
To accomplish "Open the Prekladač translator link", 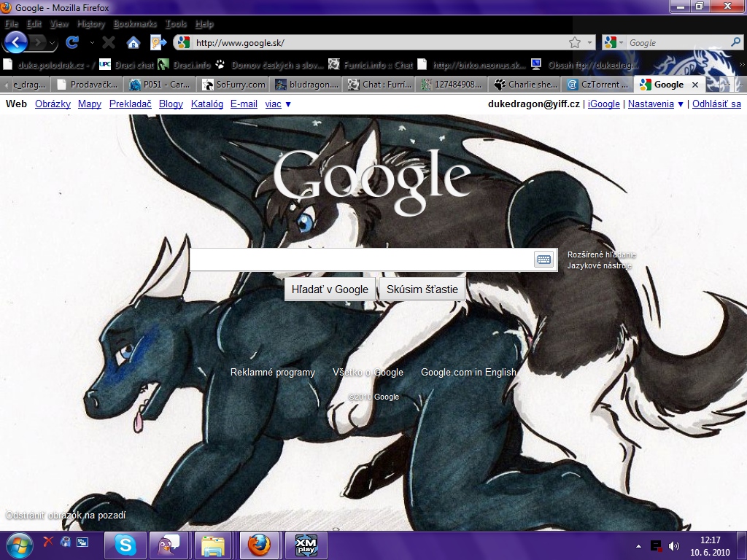I will [130, 104].
